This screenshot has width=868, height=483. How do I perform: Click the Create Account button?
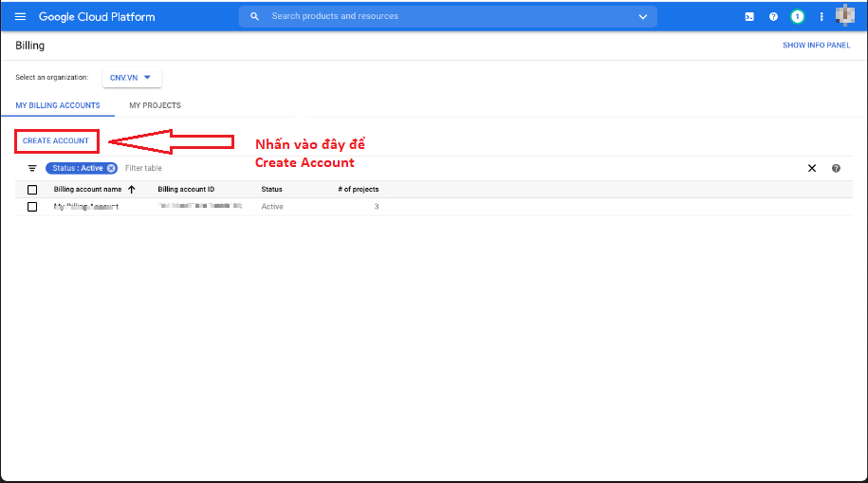pos(56,140)
